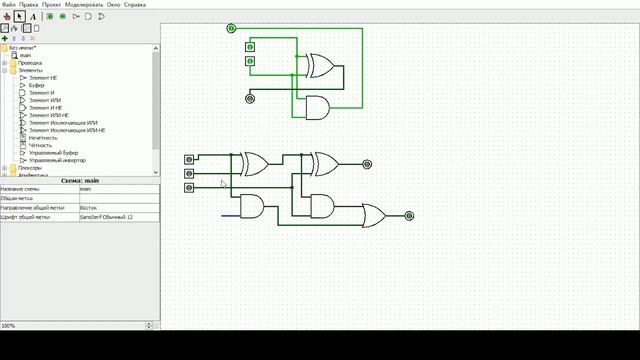640x360 pixels.
Task: Select upper circuit's gray output pin
Action: [250, 99]
